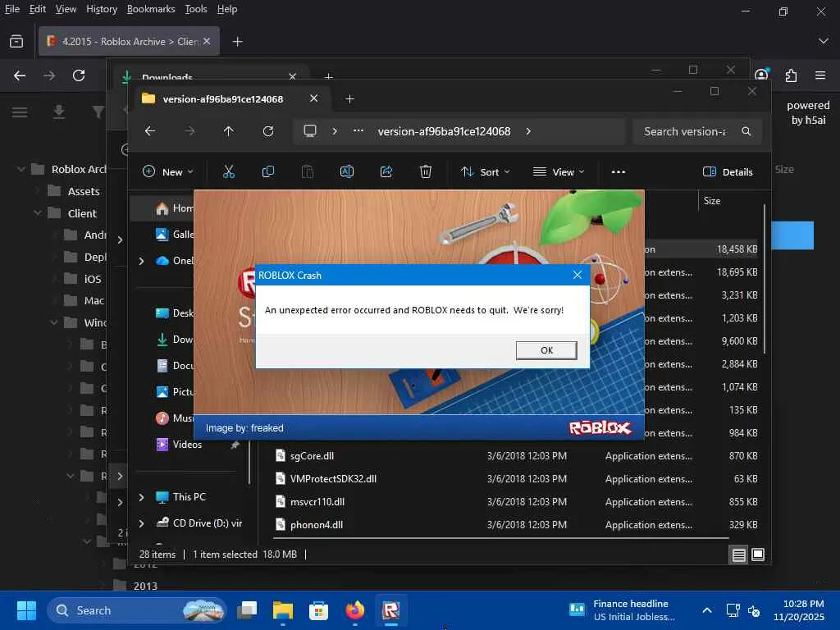Open the History menu in Firefox

pyautogui.click(x=102, y=9)
